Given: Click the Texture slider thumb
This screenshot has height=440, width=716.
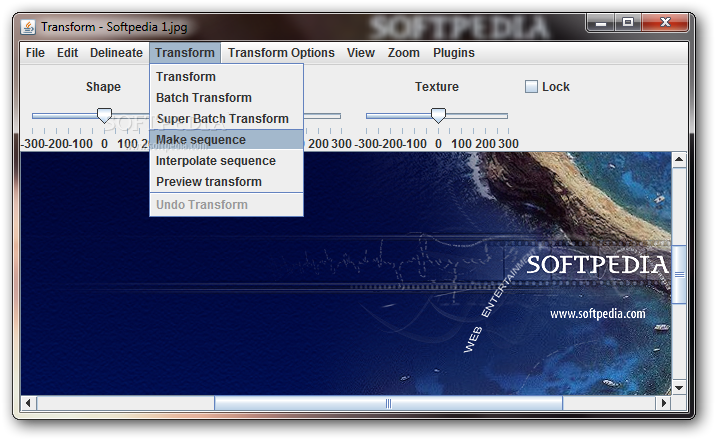Looking at the screenshot, I should (438, 115).
